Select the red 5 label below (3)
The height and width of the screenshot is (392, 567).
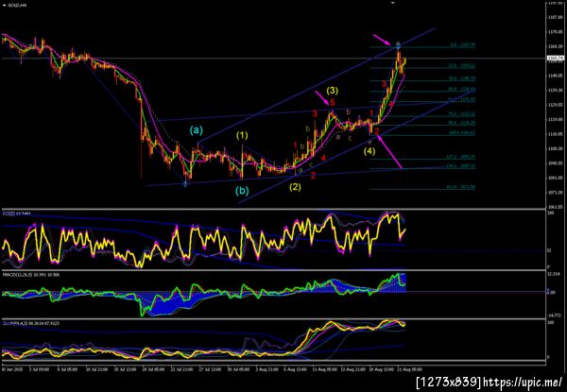pos(332,103)
